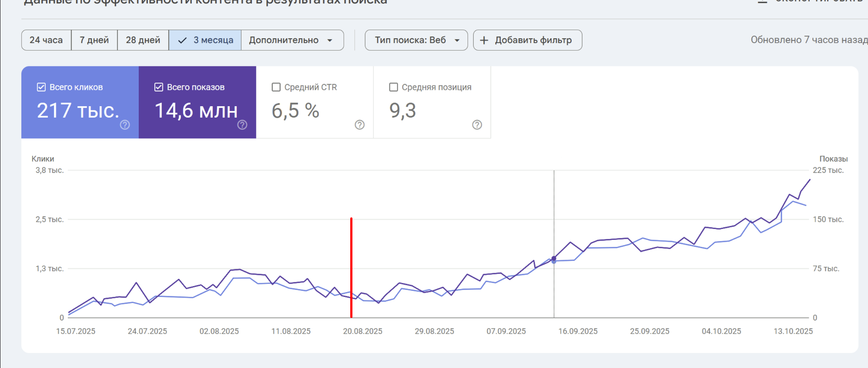Screen dimensions: 868x368
Task: Enable the Средний CTR checkbox
Action: pyautogui.click(x=276, y=87)
